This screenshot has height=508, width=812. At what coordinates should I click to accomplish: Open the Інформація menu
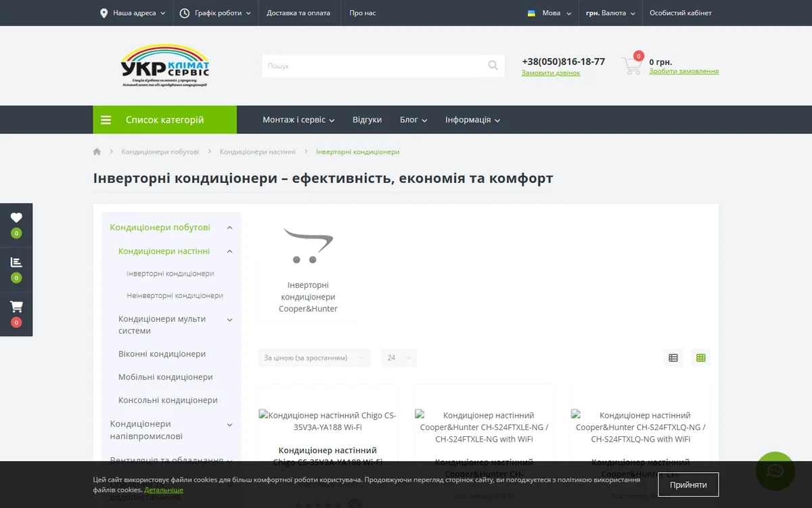click(x=472, y=120)
